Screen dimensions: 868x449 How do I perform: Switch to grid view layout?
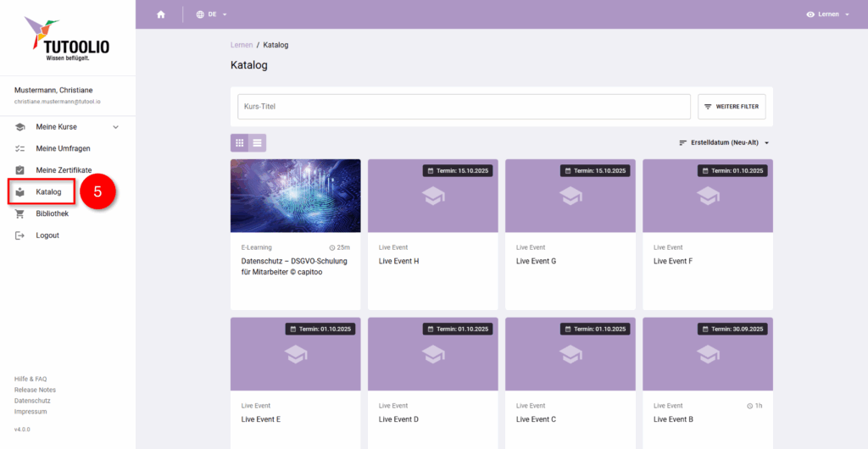240,143
